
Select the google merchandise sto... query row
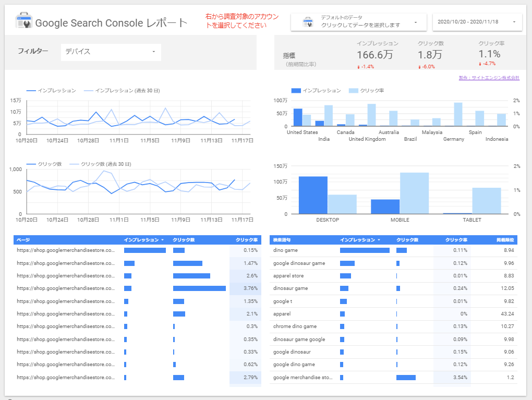tap(394, 377)
